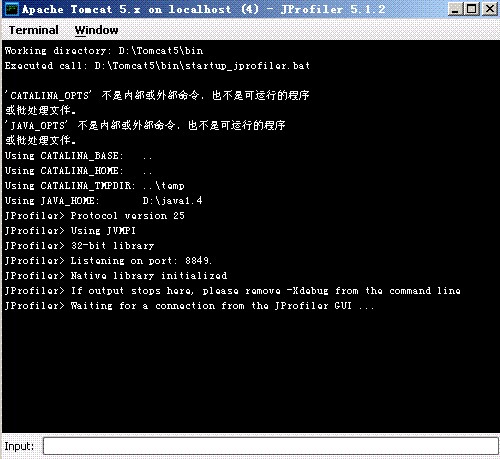This screenshot has width=500, height=459.
Task: Click '32-bit library' line
Action: (x=79, y=246)
